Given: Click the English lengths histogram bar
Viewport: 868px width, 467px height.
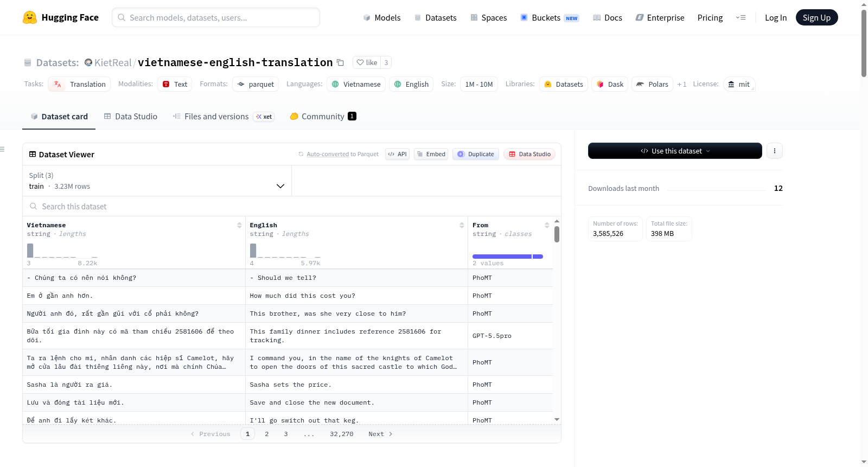Looking at the screenshot, I should point(253,250).
